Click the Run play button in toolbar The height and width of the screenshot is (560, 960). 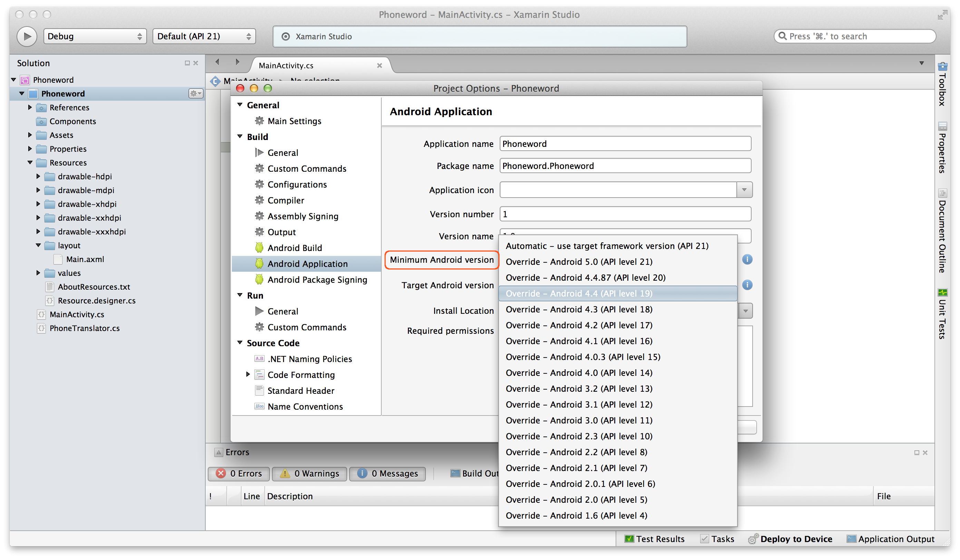pyautogui.click(x=27, y=36)
